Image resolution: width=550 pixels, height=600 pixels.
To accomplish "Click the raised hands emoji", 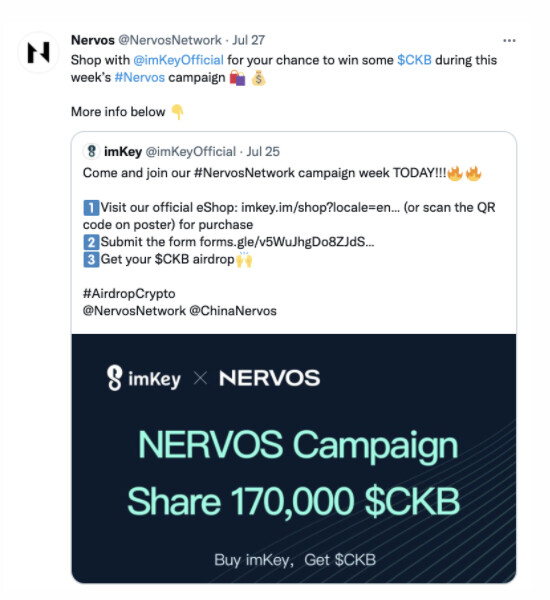I will (x=244, y=260).
